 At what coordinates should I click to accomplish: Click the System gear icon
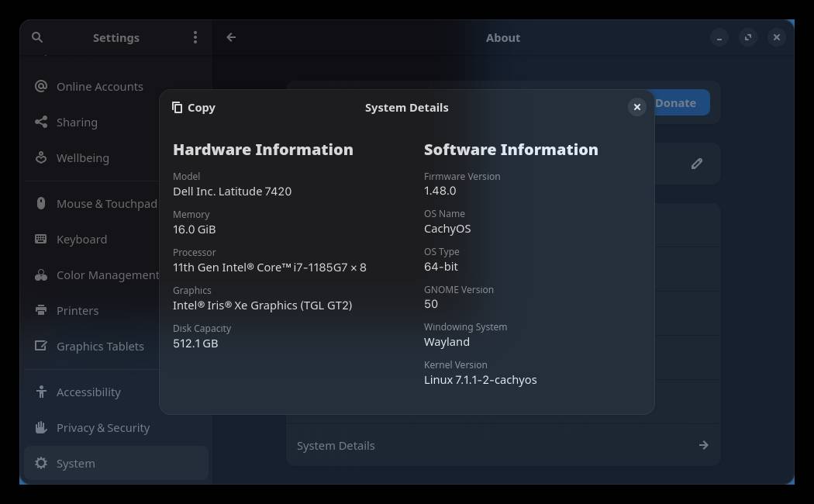[x=41, y=462]
